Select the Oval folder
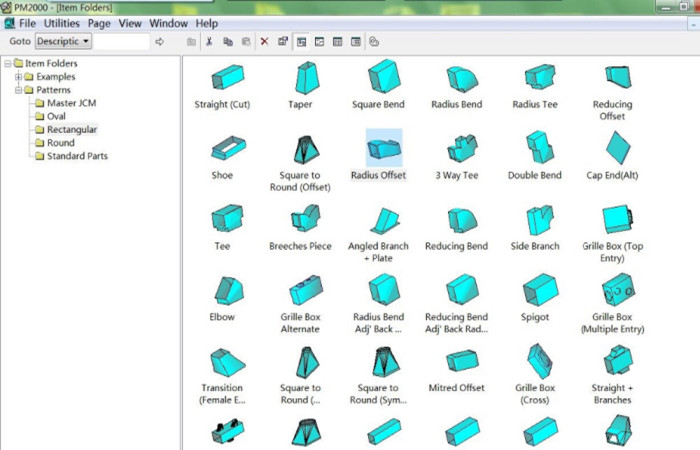The height and width of the screenshot is (450, 700). click(56, 117)
